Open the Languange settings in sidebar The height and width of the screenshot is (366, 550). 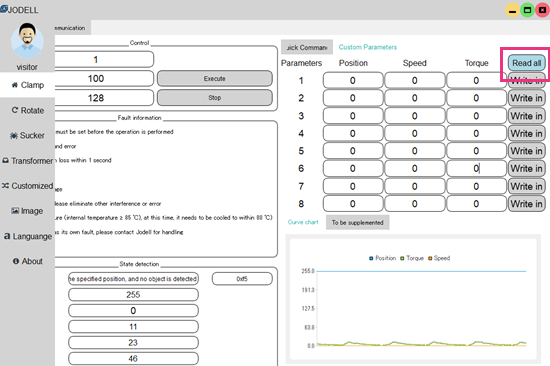point(27,236)
